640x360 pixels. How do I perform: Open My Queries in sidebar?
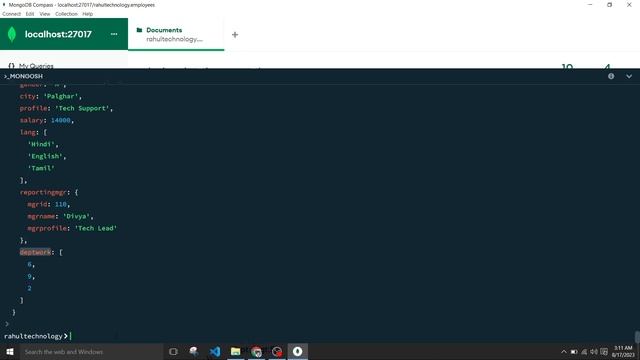[36, 66]
